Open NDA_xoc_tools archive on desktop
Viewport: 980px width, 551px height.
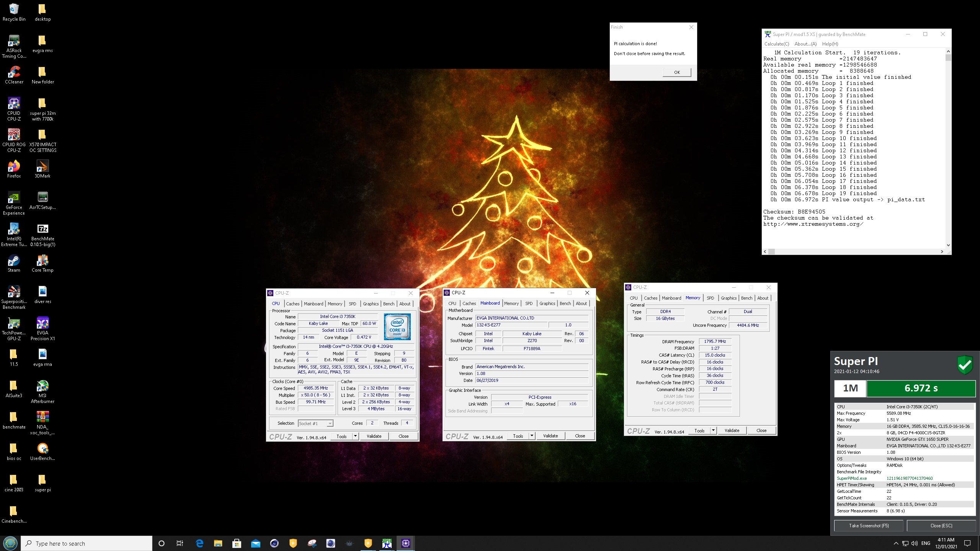[x=42, y=423]
